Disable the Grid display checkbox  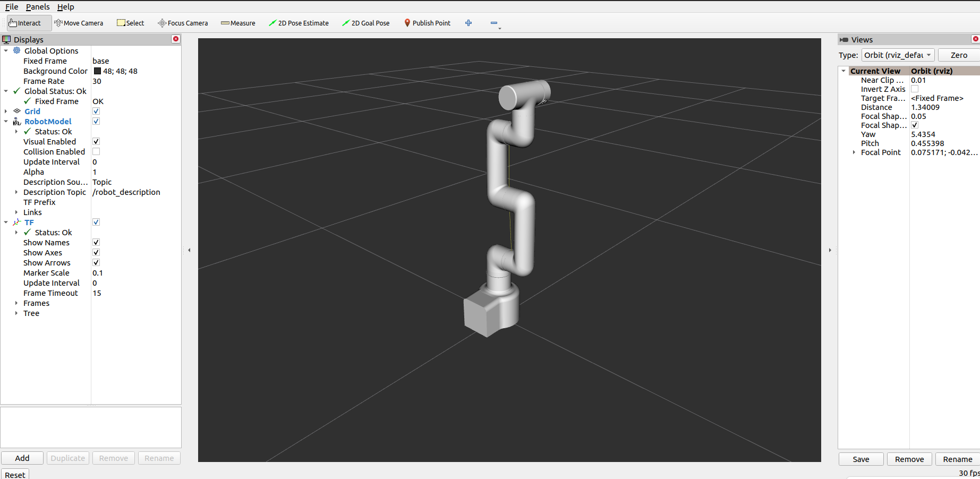(x=96, y=112)
